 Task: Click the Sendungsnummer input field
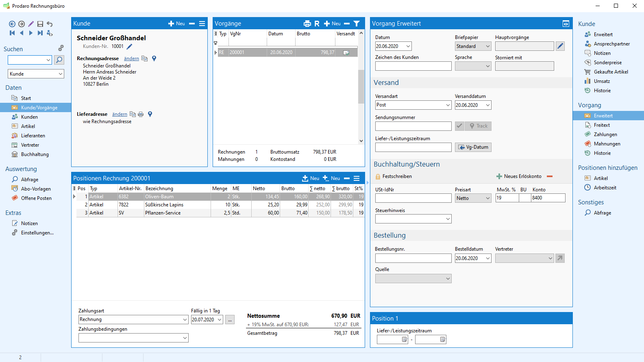pos(413,126)
